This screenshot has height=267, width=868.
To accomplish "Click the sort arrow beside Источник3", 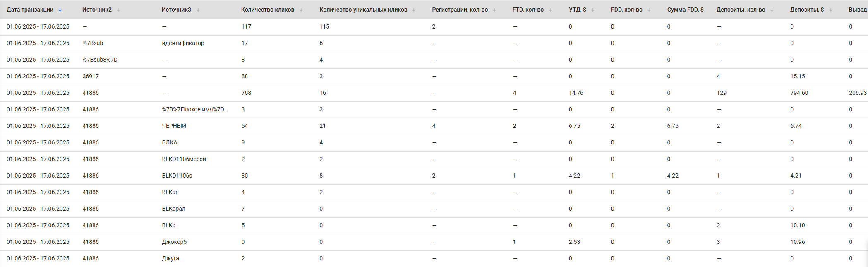I will pyautogui.click(x=198, y=10).
